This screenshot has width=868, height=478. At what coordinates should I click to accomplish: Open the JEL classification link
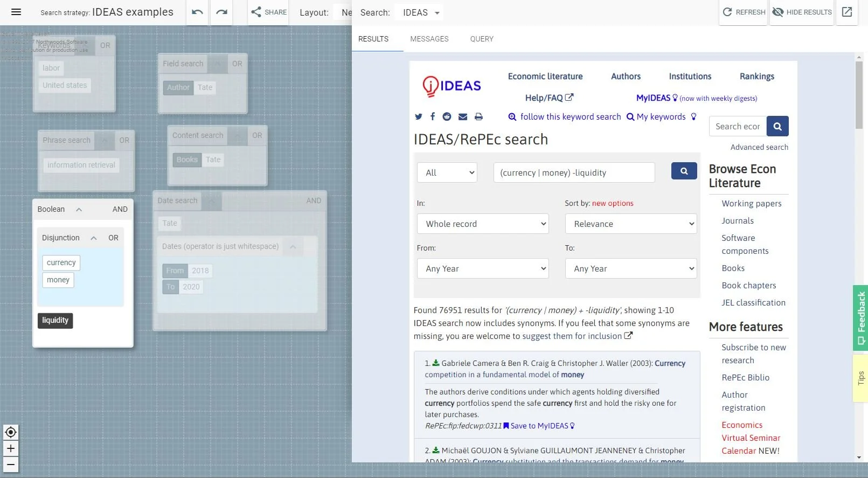point(753,302)
